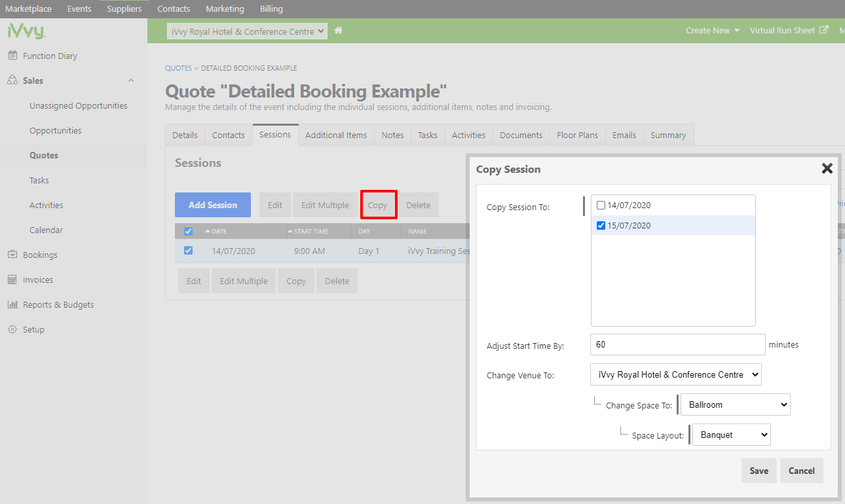The image size is (845, 504).
Task: Sort sessions by Date column
Action: [x=216, y=231]
